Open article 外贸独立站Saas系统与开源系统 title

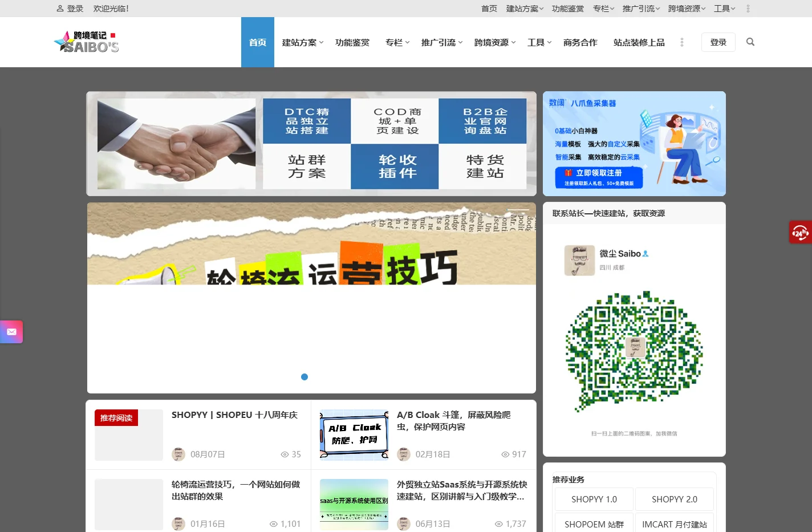[462, 490]
